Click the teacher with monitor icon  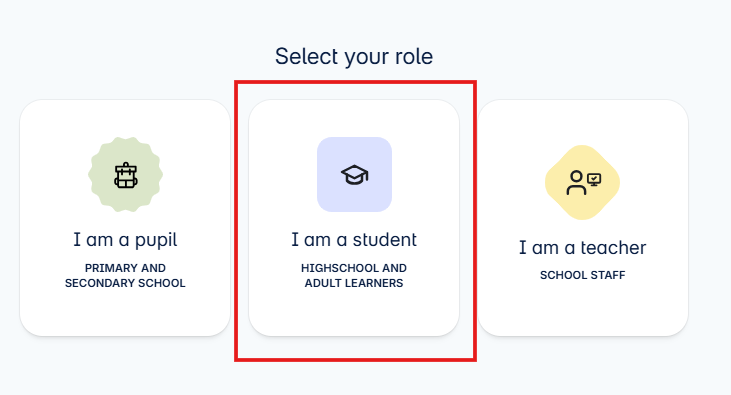tap(583, 182)
